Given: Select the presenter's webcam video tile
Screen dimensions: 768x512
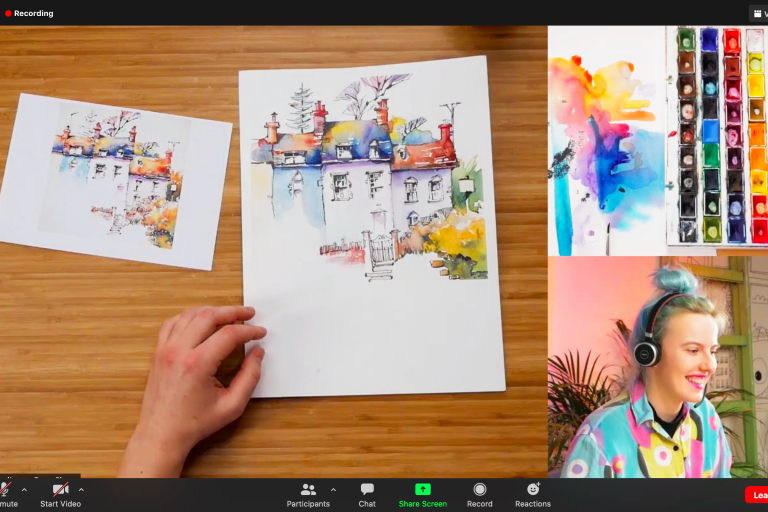Looking at the screenshot, I should (x=658, y=367).
